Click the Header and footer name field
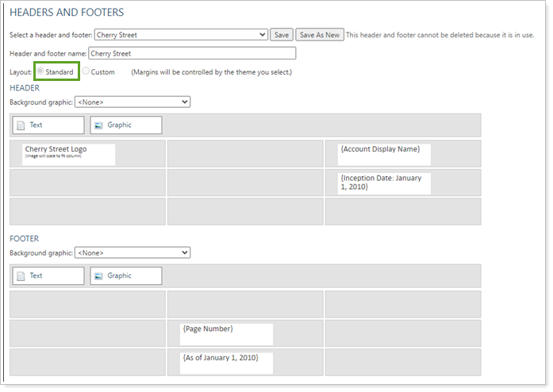Screen dimensions: 553x392 point(190,54)
